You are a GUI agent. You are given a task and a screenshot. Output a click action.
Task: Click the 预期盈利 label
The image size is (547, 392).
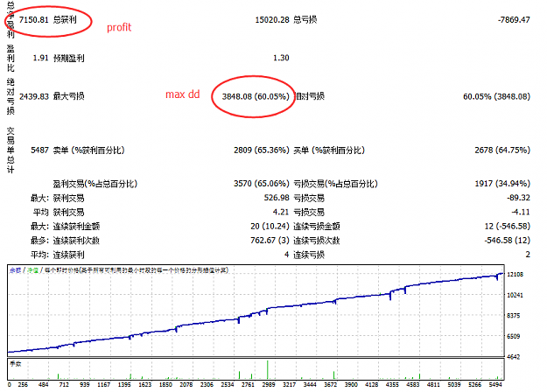[x=69, y=58]
